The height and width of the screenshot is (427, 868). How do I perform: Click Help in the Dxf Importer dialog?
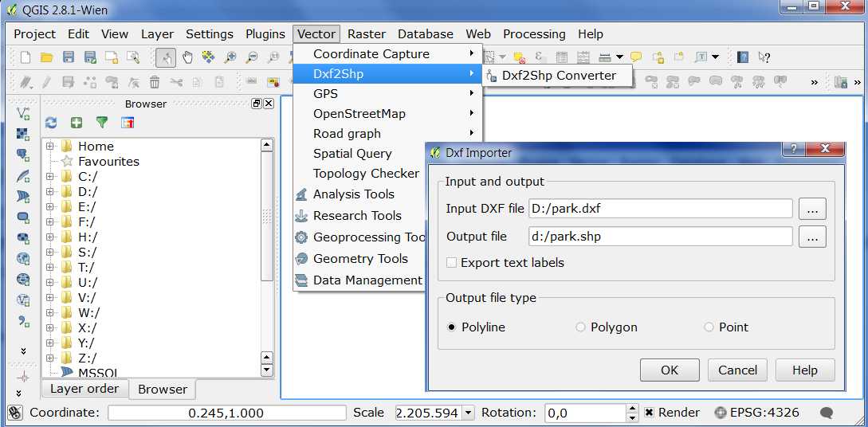point(805,370)
